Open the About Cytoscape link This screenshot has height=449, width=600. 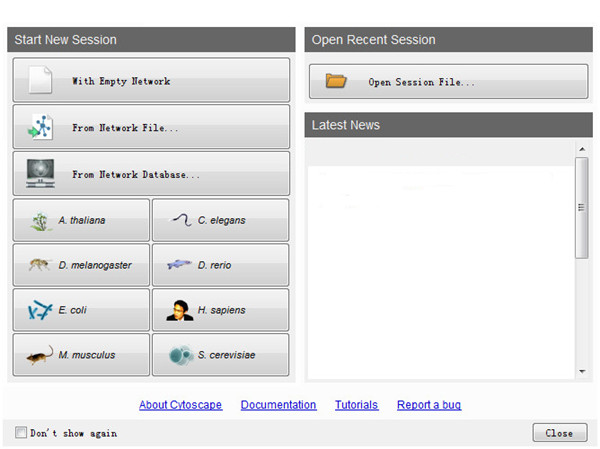(181, 405)
